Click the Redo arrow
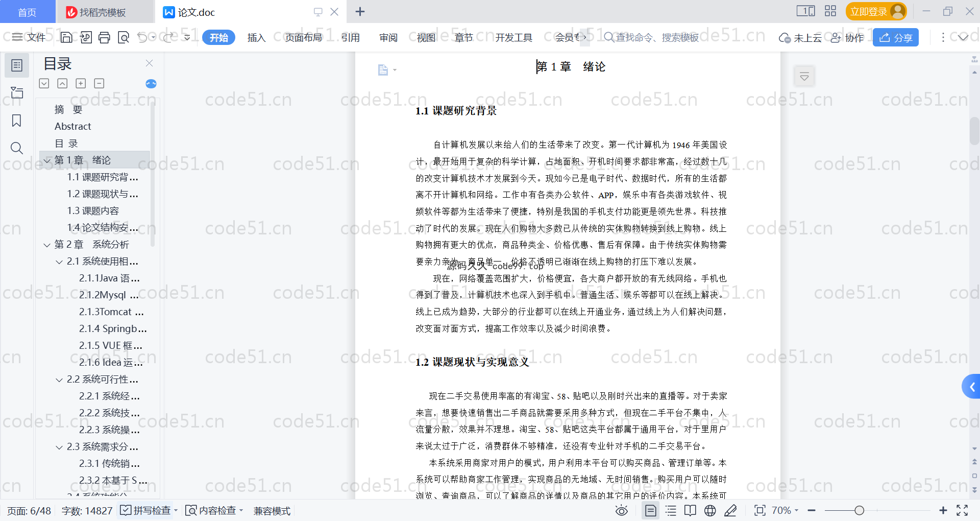Screen dimensions: 980x521 tap(168, 37)
